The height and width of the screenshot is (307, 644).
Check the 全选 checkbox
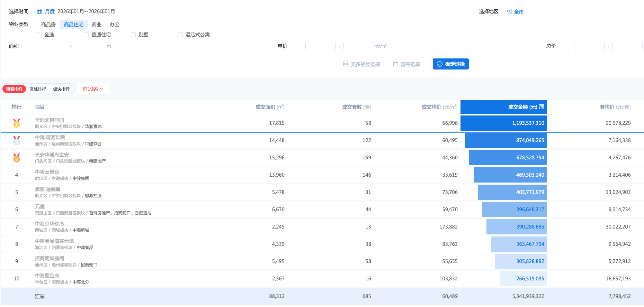coord(39,35)
